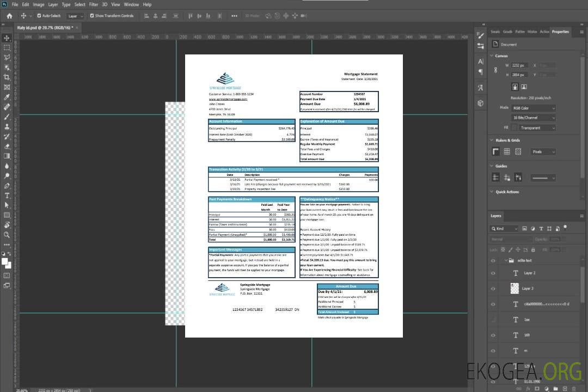Image resolution: width=588 pixels, height=392 pixels.
Task: Hide Layer 2 text layer
Action: 493,273
